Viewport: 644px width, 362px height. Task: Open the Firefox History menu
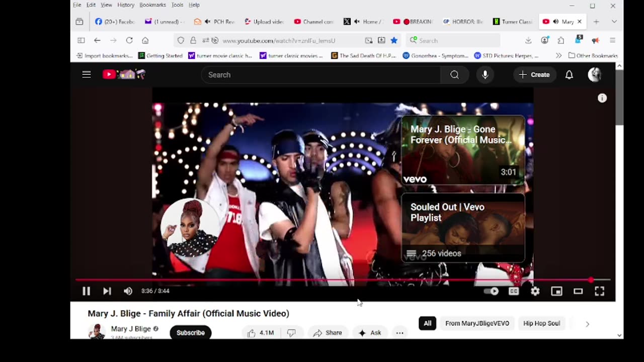(126, 5)
